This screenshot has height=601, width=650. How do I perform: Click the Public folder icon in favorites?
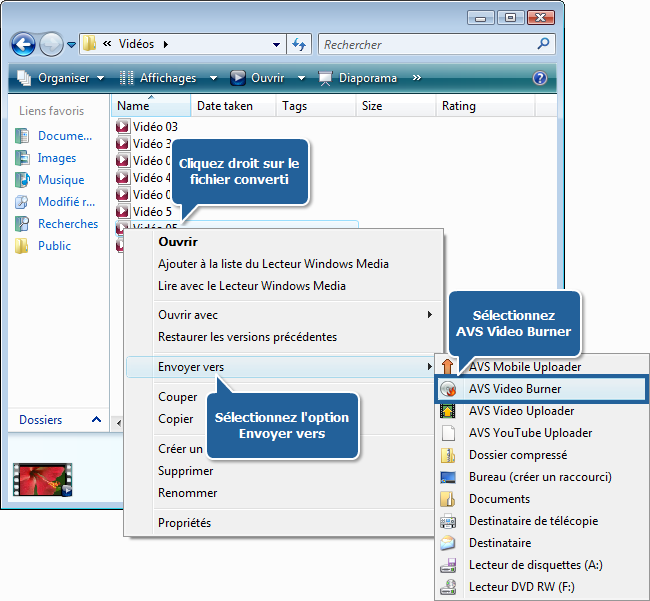22,246
